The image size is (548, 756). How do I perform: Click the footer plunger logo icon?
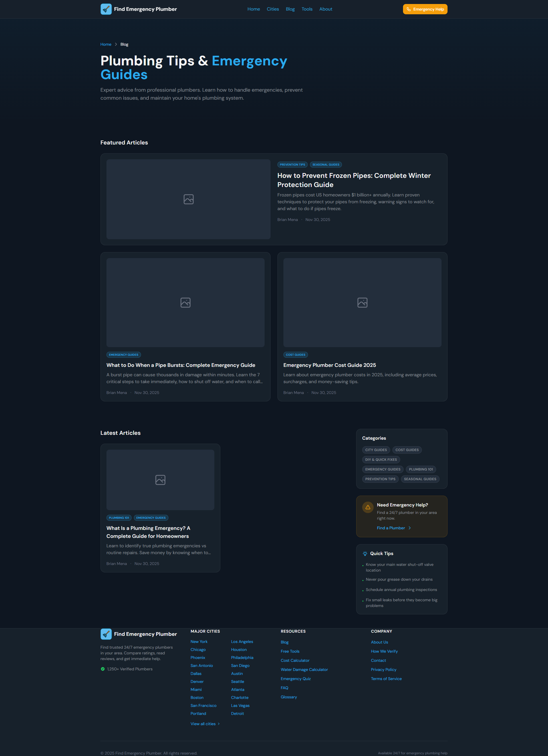[106, 634]
